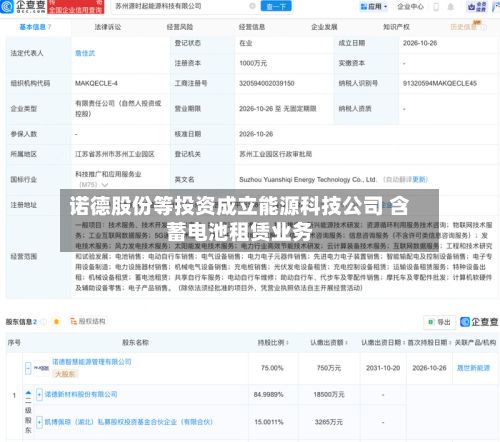
Task: Select the 在业 registration status value
Action: (246, 43)
